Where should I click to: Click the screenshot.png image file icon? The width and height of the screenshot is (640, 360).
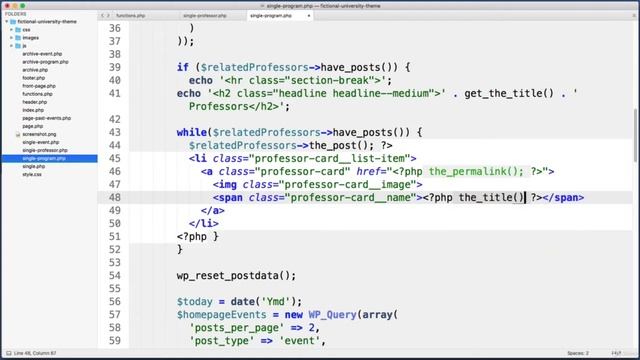(18, 134)
